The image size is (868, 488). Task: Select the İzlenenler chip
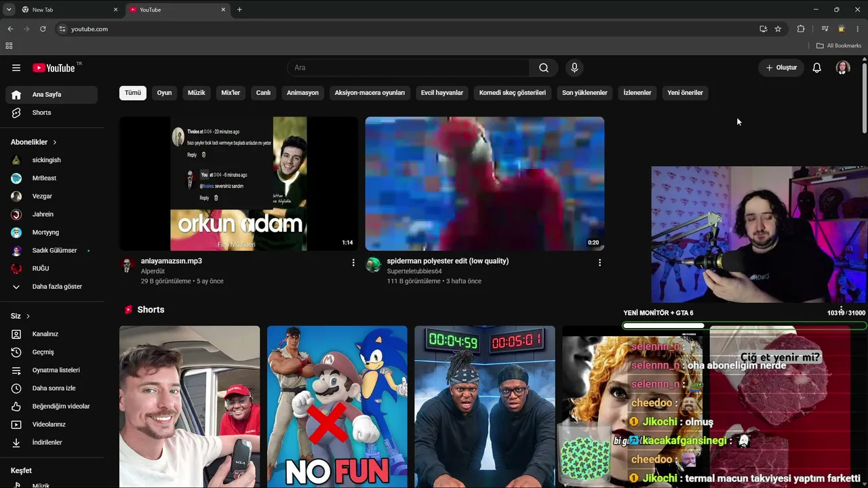pos(637,93)
